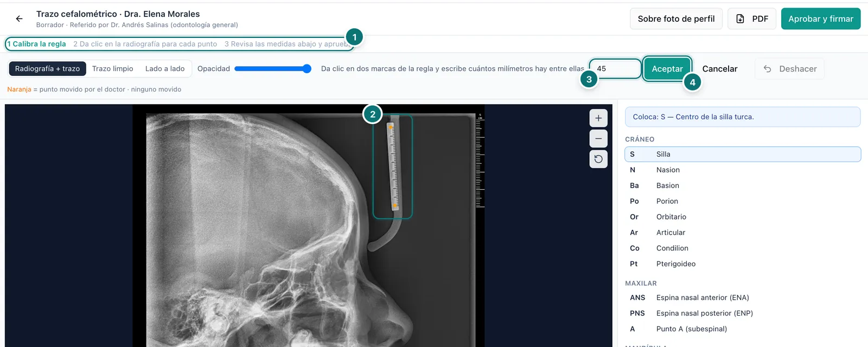
Task: Select landmark A Punto A (subespinal)
Action: [x=743, y=329]
